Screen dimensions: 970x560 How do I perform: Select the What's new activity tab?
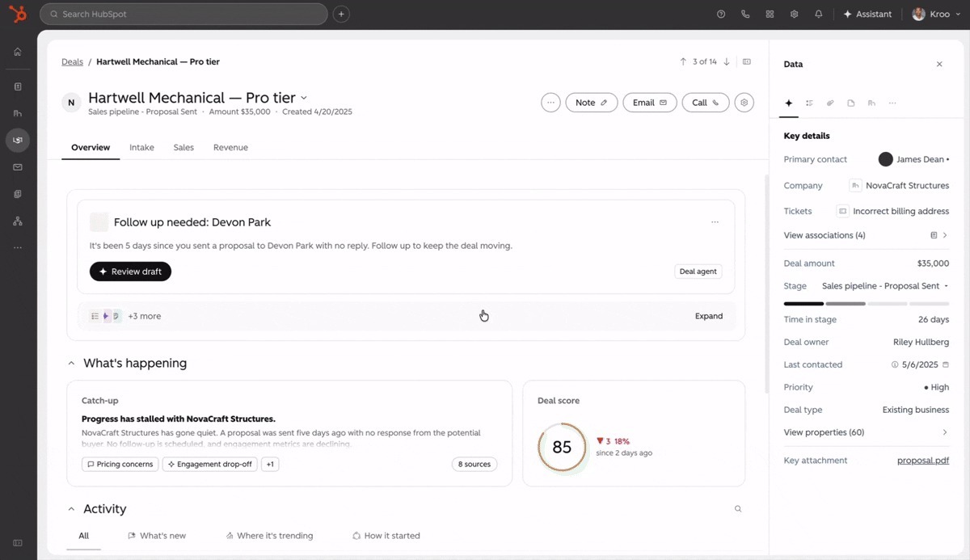pos(157,536)
